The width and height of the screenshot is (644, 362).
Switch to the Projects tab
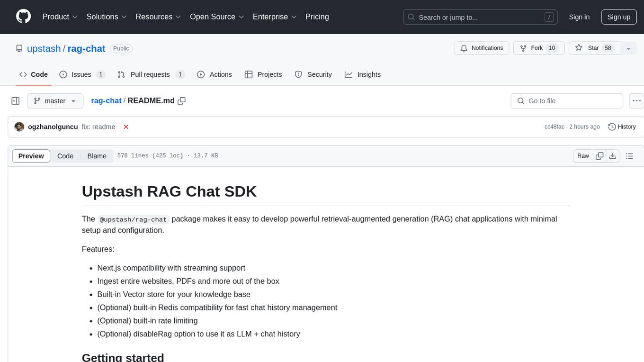pos(263,74)
